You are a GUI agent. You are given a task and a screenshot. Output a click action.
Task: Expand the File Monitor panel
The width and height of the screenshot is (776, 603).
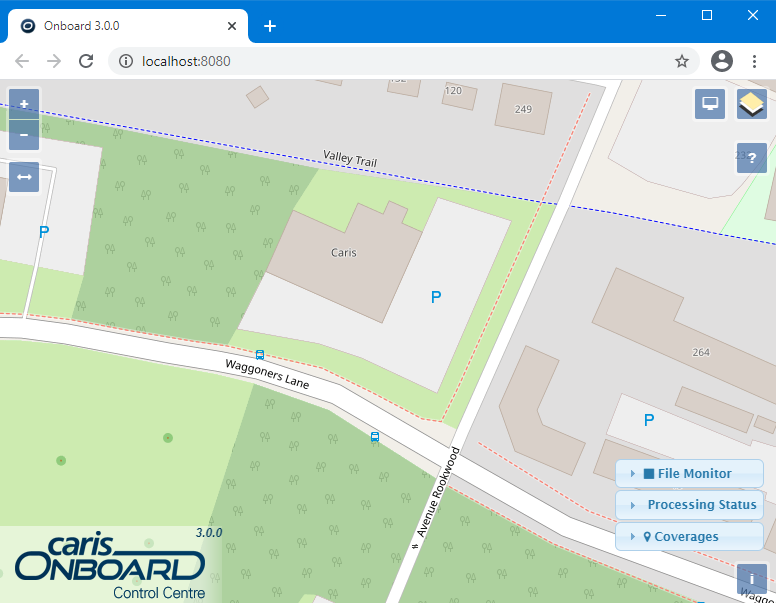click(x=689, y=474)
